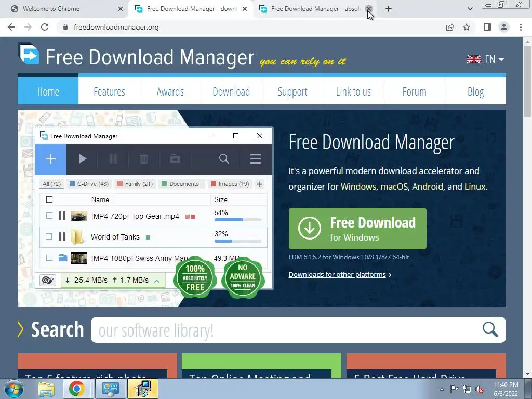Open the Features navigation item
Viewport: 532px width, 399px height.
(109, 91)
